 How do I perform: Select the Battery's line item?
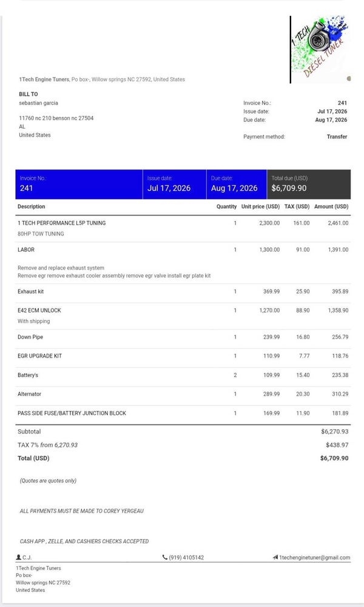[x=28, y=375]
